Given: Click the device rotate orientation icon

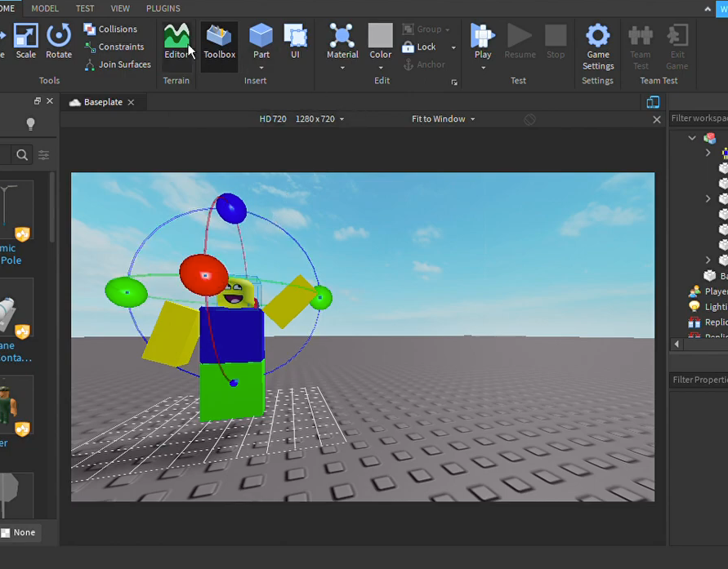Looking at the screenshot, I should tap(529, 120).
